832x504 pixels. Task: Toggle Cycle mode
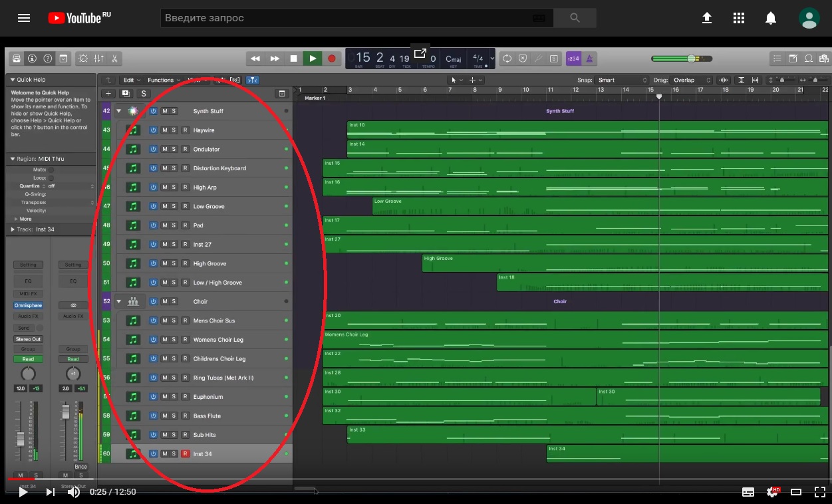[x=507, y=59]
